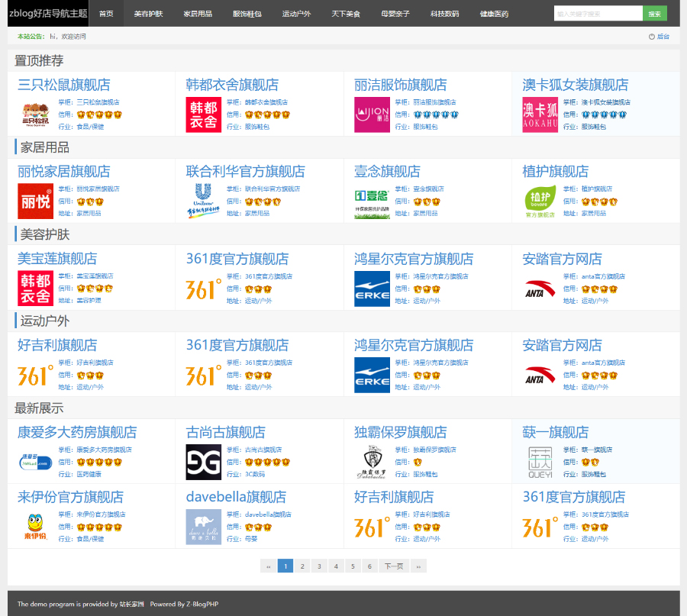This screenshot has width=687, height=616.
Task: Click the 独霸保罗 crest logo
Action: [372, 463]
